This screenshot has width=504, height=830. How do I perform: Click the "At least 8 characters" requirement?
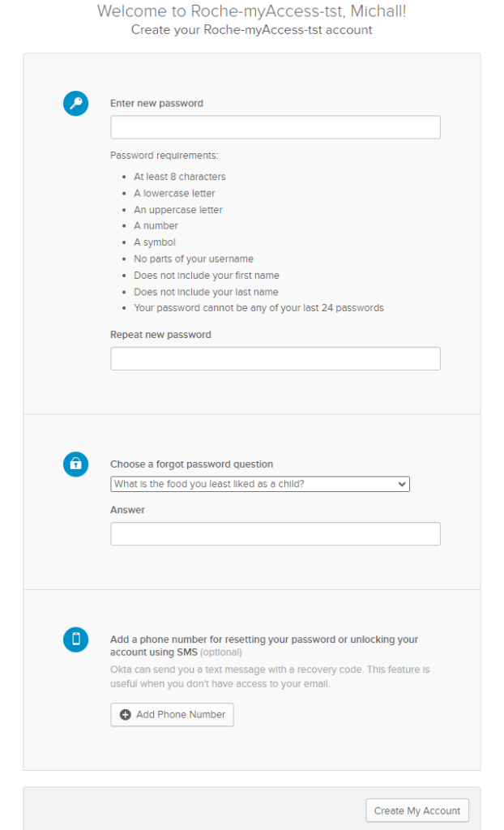click(x=179, y=177)
